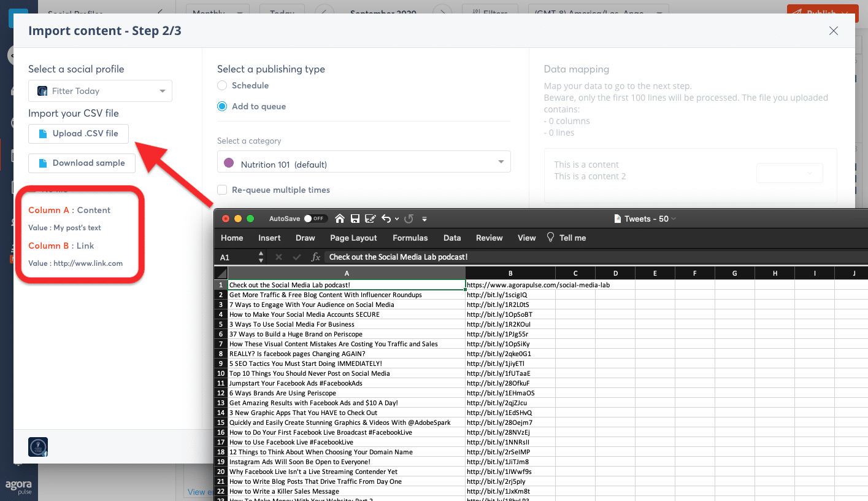The height and width of the screenshot is (501, 868).
Task: Open the Nutrition 101 category dropdown
Action: (x=364, y=162)
